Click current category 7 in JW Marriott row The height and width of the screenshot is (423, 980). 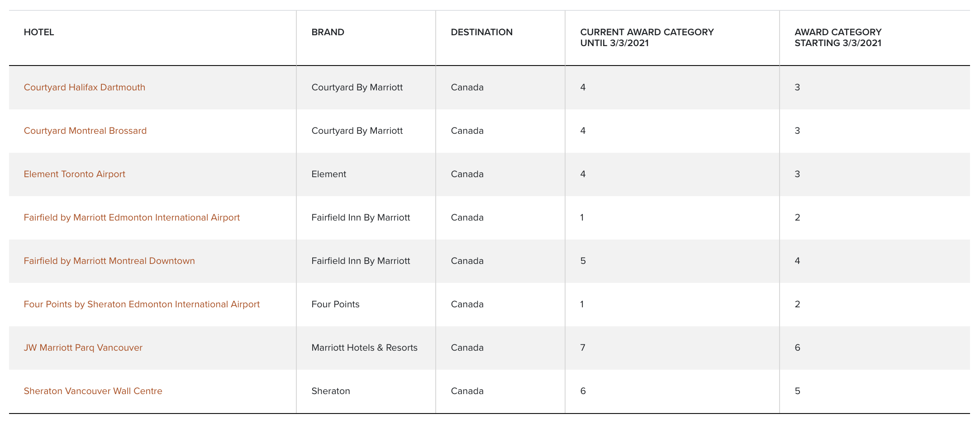(x=583, y=348)
